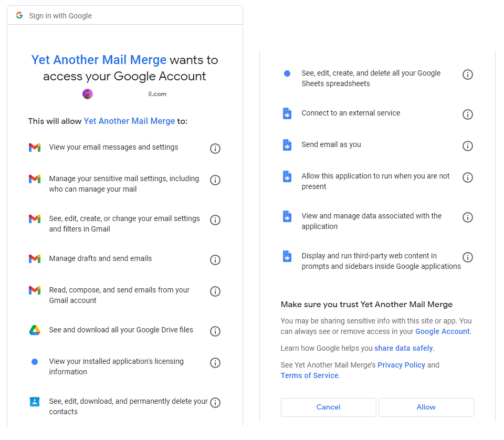504x440 pixels.
Task: Click text 'Send email as you'
Action: 331,144
